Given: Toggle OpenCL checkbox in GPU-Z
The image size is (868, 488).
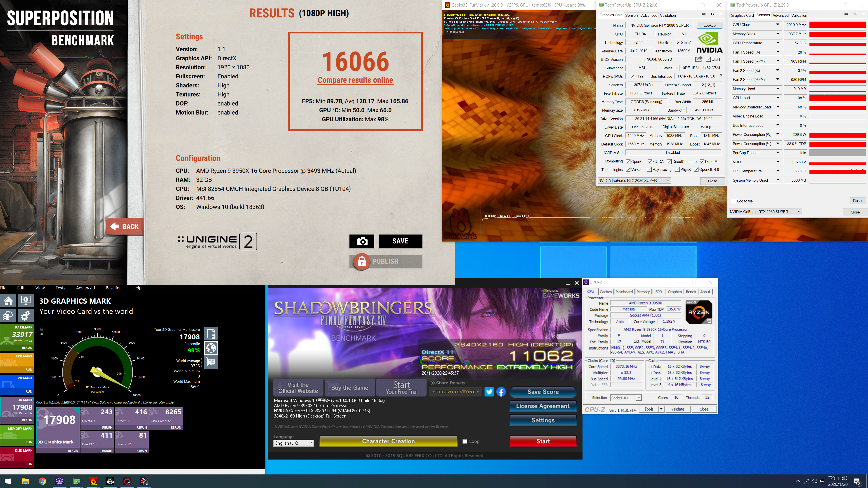Looking at the screenshot, I should [628, 162].
